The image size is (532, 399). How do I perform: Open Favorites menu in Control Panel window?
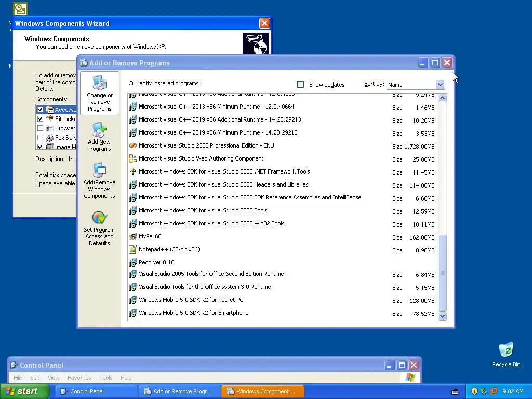click(x=79, y=378)
